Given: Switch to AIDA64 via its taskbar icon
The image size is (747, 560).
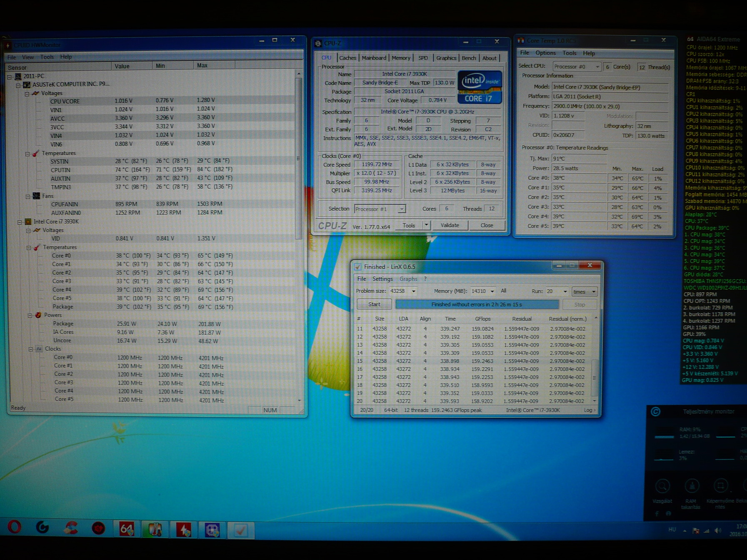Looking at the screenshot, I should coord(127,529).
